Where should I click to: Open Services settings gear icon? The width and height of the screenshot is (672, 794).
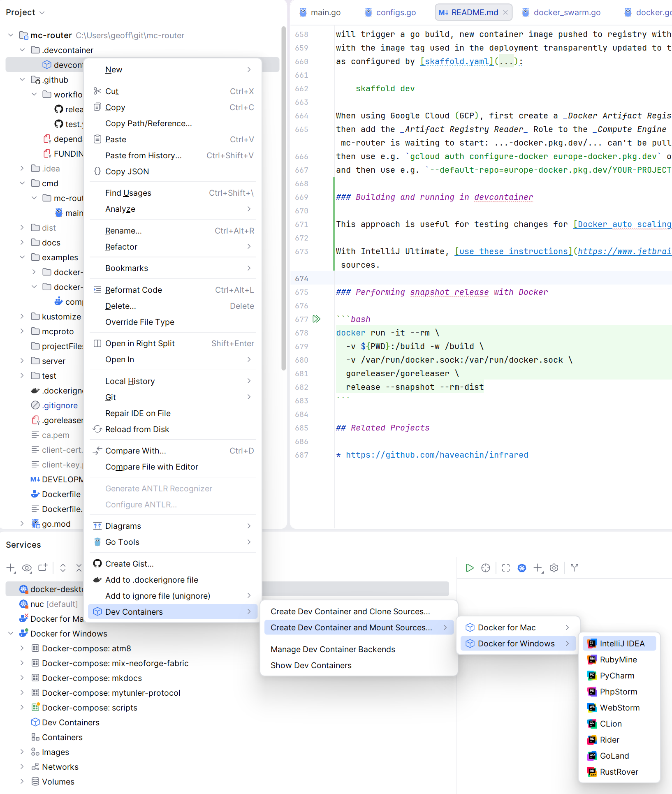[x=554, y=568]
